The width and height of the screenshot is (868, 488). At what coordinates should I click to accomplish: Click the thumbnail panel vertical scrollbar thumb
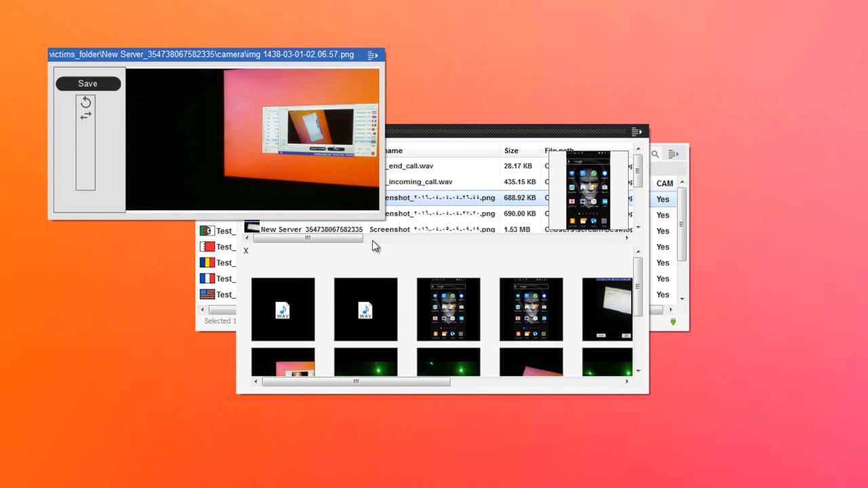click(637, 286)
